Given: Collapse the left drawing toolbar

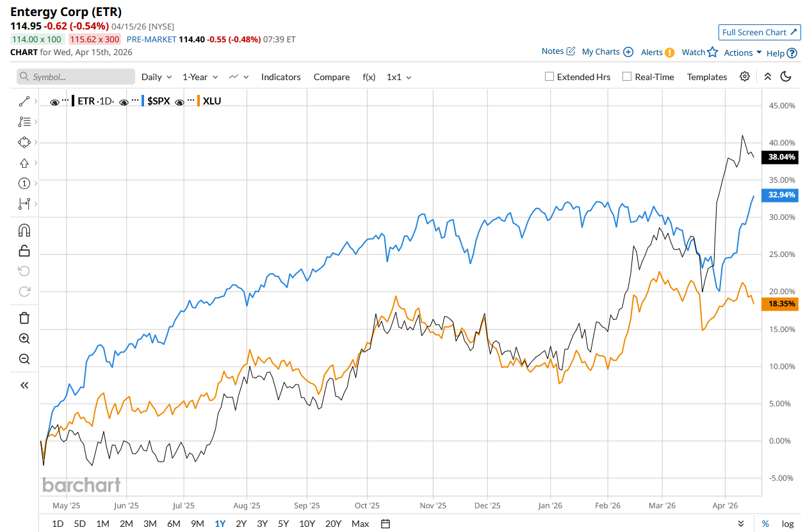Looking at the screenshot, I should tap(24, 385).
